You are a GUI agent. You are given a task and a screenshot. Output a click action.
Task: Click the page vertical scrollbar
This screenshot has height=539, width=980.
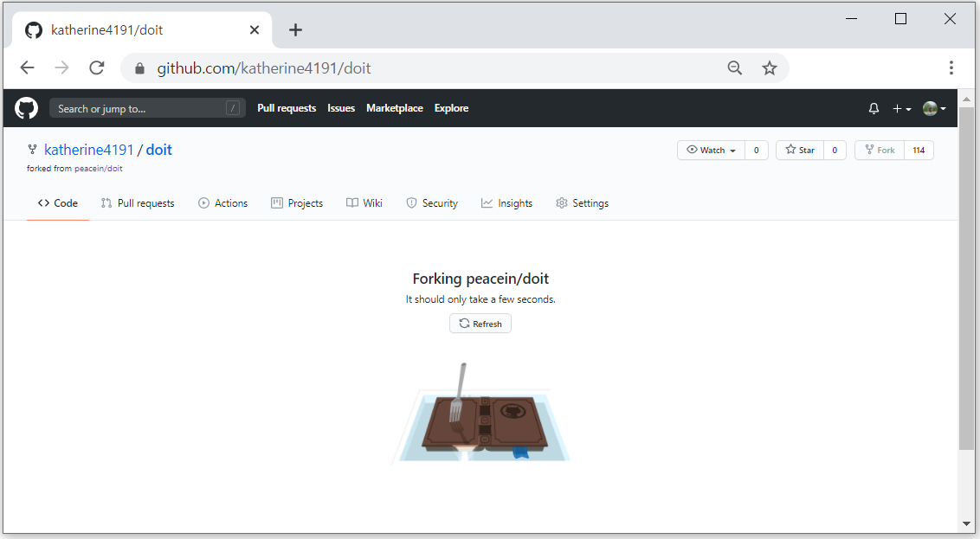pyautogui.click(x=966, y=278)
